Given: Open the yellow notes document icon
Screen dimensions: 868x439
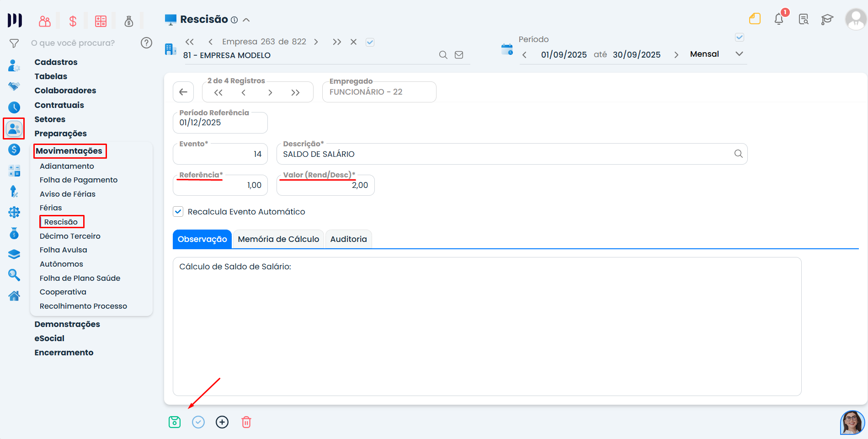Looking at the screenshot, I should pos(755,19).
